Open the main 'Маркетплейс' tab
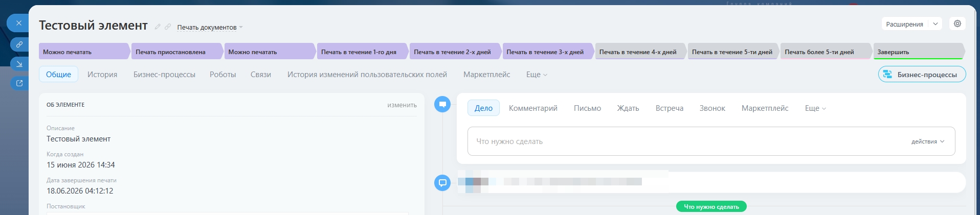Viewport: 980px width, 215px height. click(x=486, y=75)
